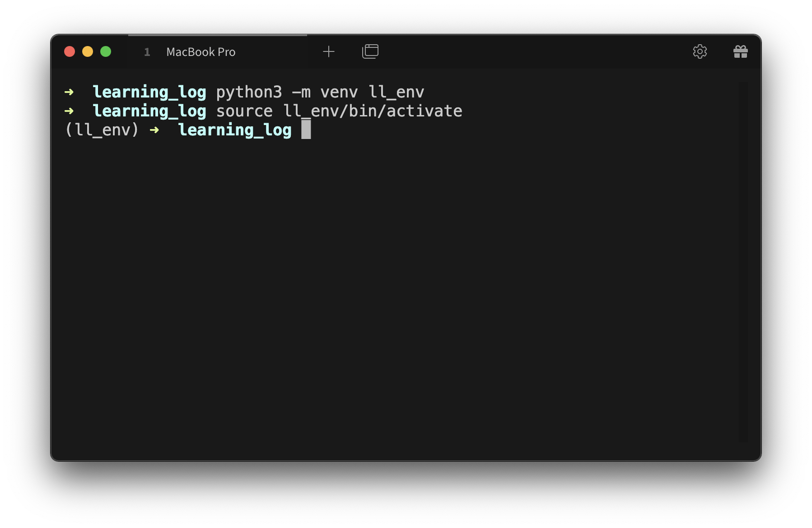Click the split window panes icon
Image resolution: width=812 pixels, height=528 pixels.
pos(370,51)
